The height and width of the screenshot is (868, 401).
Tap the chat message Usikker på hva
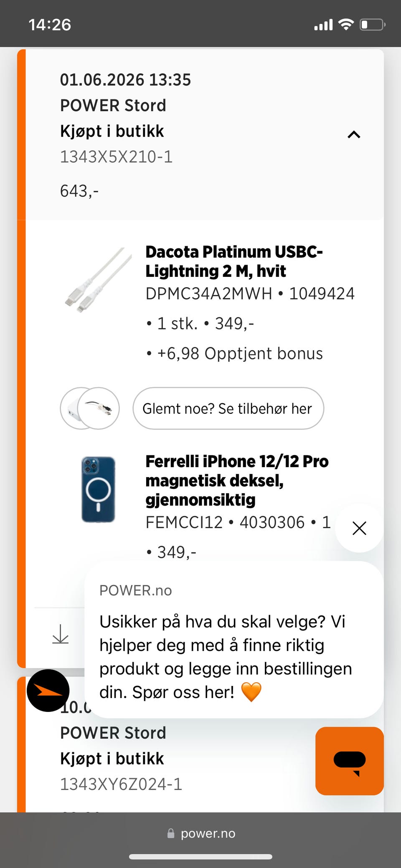coord(226,657)
